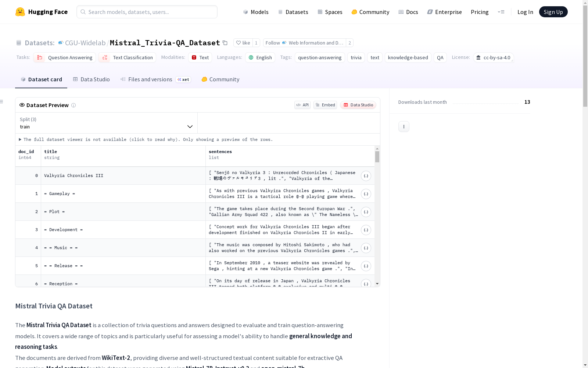The height and width of the screenshot is (368, 588).
Task: Expand sentences cell for Music row
Action: (366, 248)
